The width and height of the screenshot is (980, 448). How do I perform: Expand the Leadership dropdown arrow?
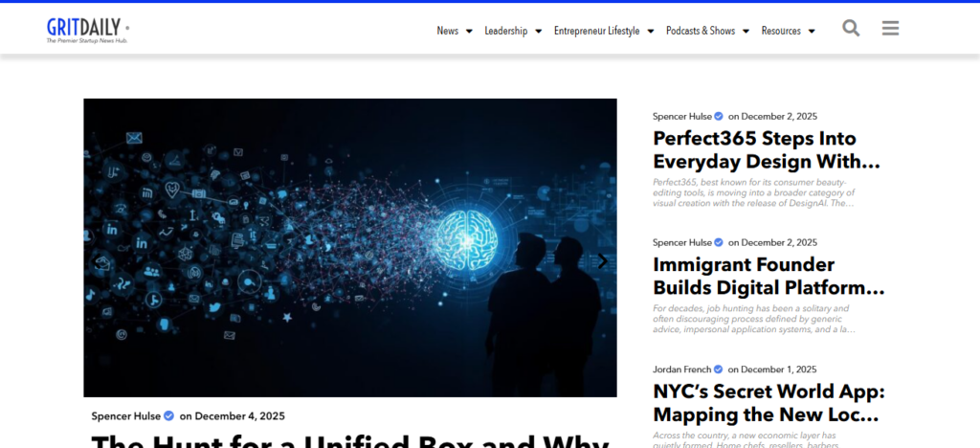point(538,32)
